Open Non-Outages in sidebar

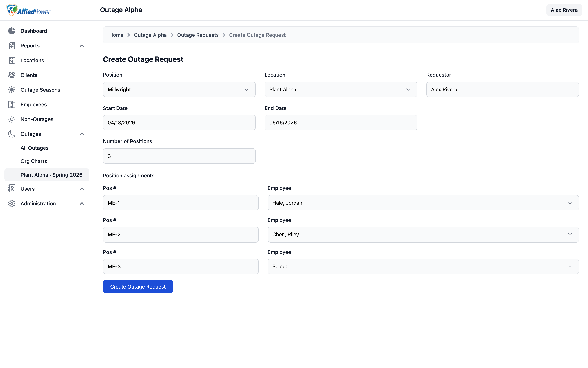(47, 119)
